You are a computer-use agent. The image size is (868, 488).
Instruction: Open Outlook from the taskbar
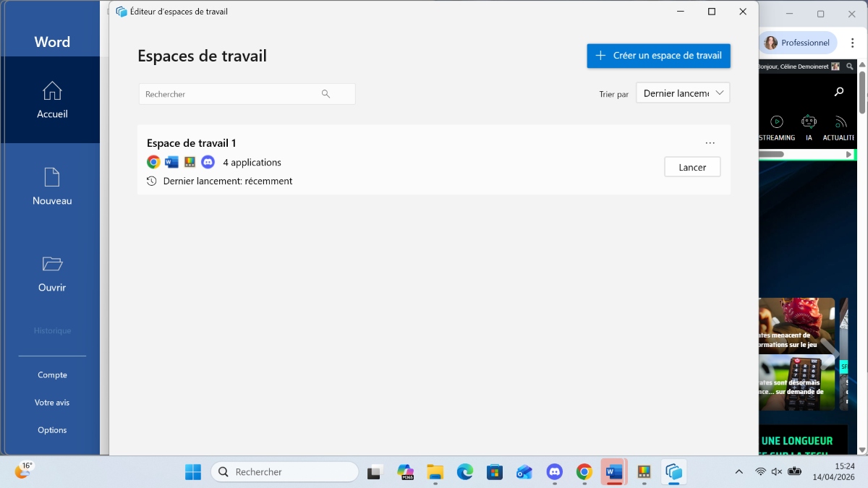(524, 471)
